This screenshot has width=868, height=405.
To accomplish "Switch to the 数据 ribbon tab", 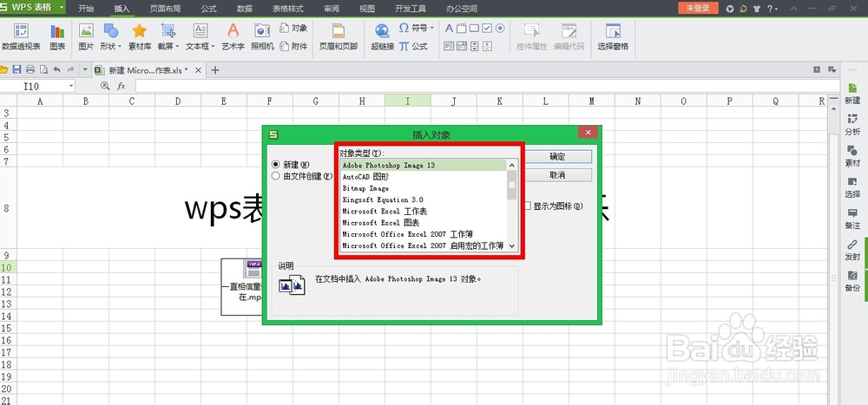I will pos(245,9).
